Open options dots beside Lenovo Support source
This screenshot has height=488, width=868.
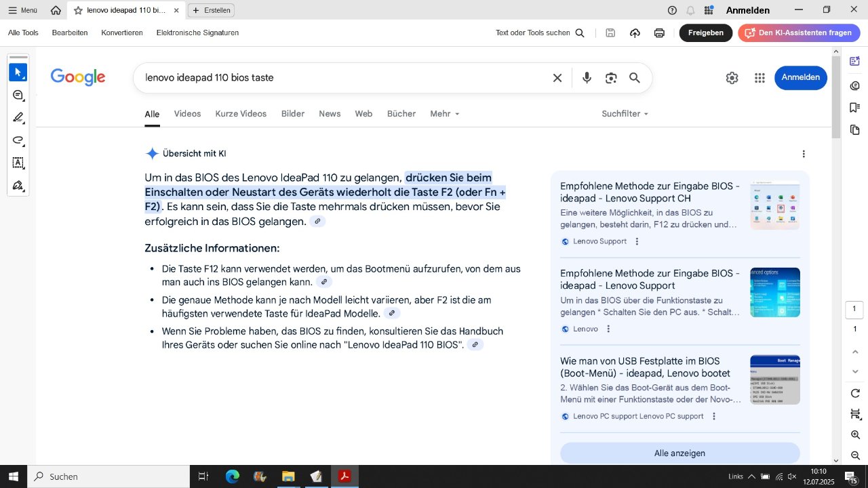(637, 241)
